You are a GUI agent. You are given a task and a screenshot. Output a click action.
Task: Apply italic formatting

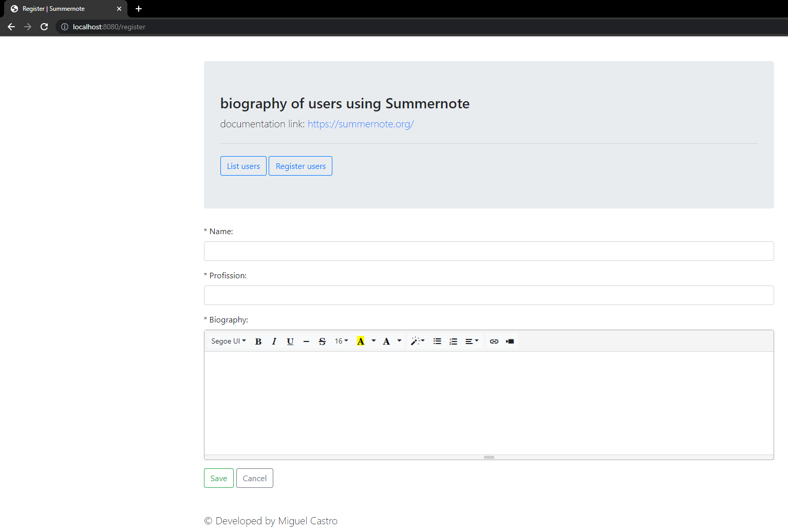274,341
